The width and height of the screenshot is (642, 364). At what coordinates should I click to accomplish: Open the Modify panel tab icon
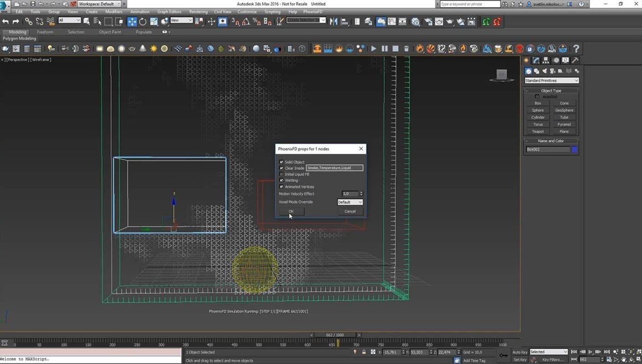click(x=536, y=61)
